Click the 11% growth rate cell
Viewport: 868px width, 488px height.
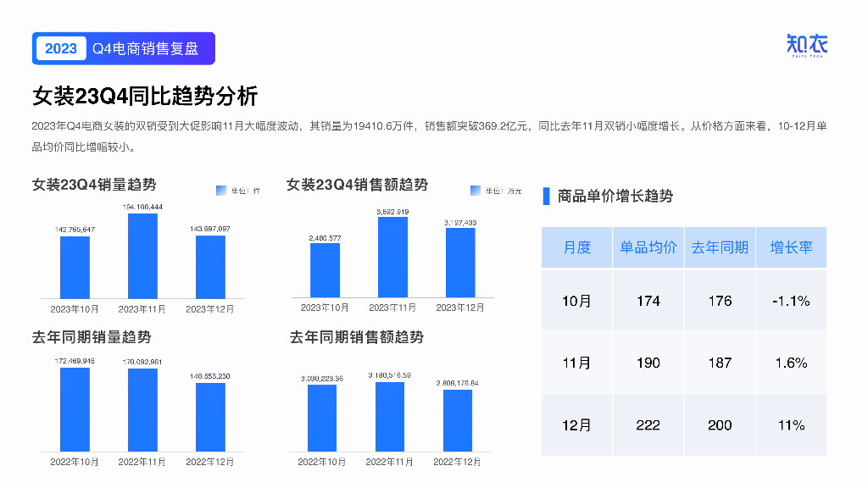[x=791, y=425]
